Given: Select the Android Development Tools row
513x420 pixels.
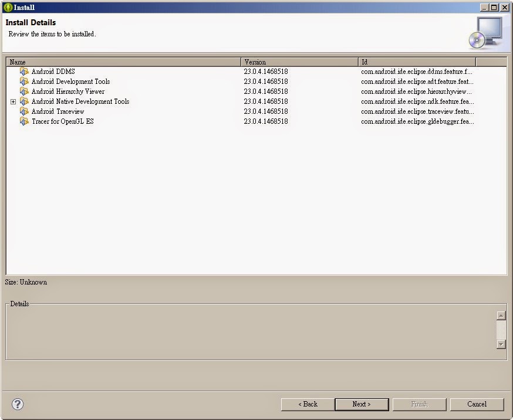Looking at the screenshot, I should click(x=256, y=82).
